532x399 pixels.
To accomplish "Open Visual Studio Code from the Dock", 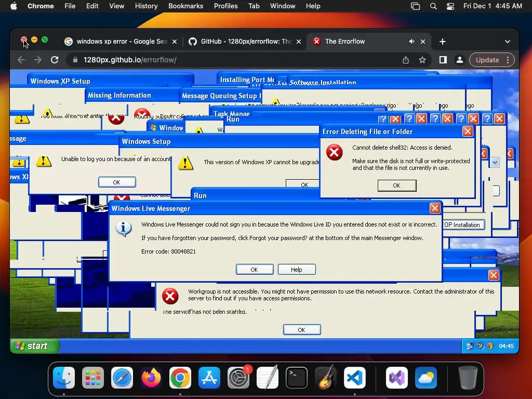I will (354, 378).
